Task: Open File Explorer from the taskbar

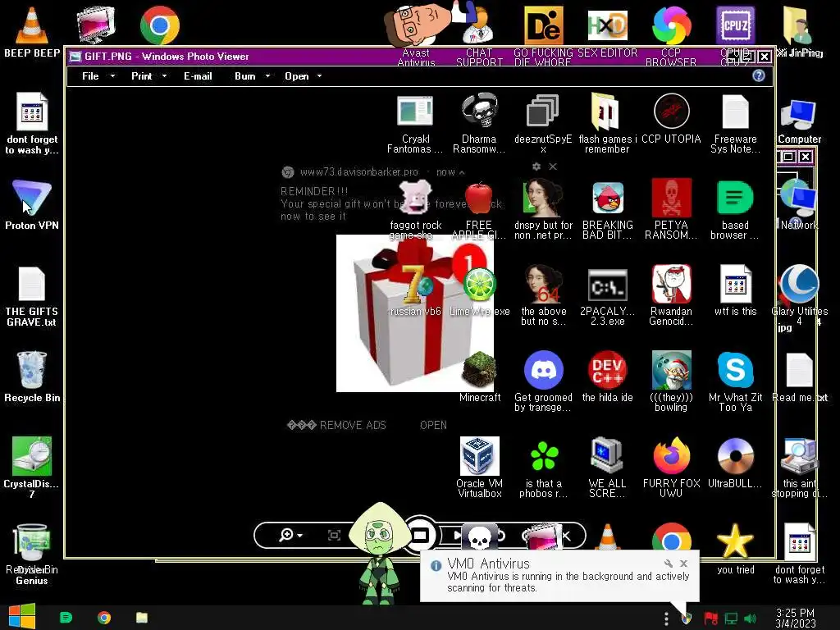Action: coord(142,618)
